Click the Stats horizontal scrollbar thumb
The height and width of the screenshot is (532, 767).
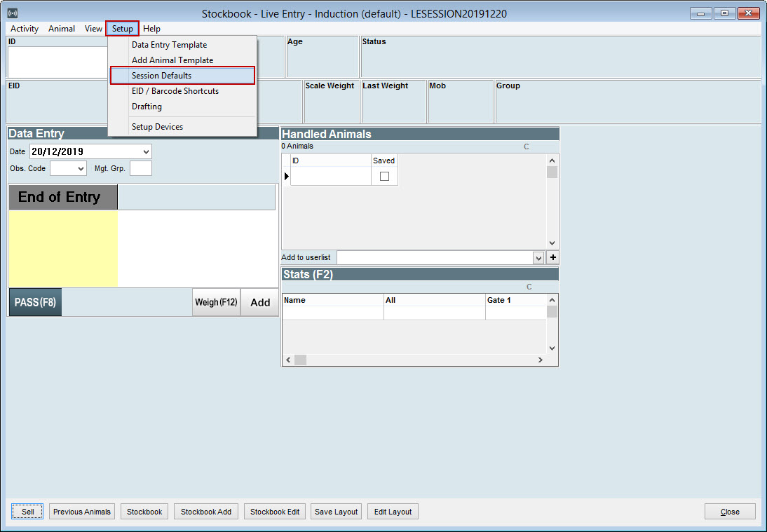click(x=300, y=360)
